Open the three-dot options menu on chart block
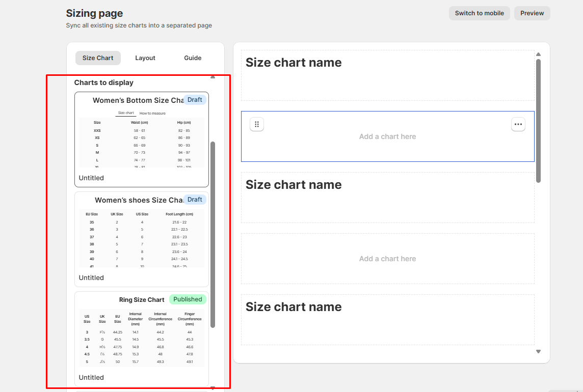 point(518,124)
